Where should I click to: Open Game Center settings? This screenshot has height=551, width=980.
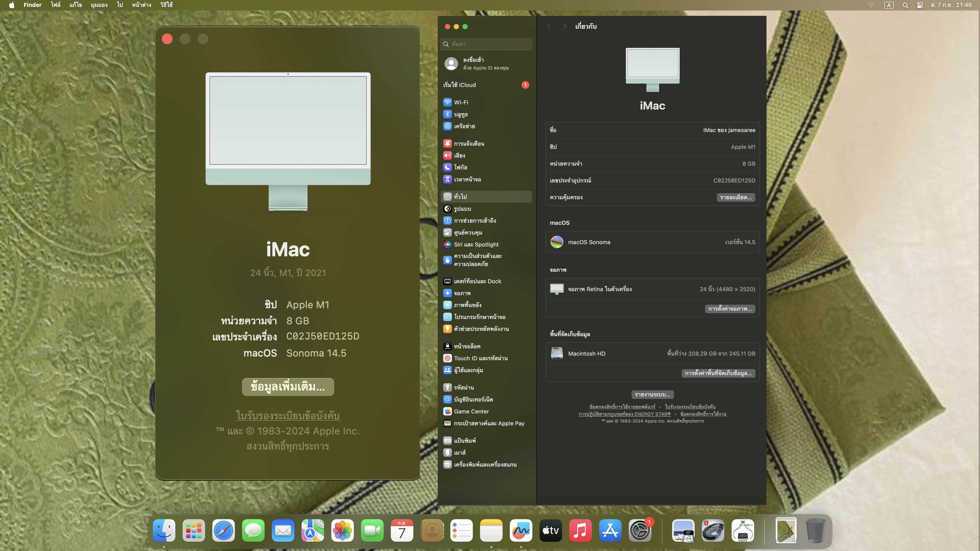point(486,412)
